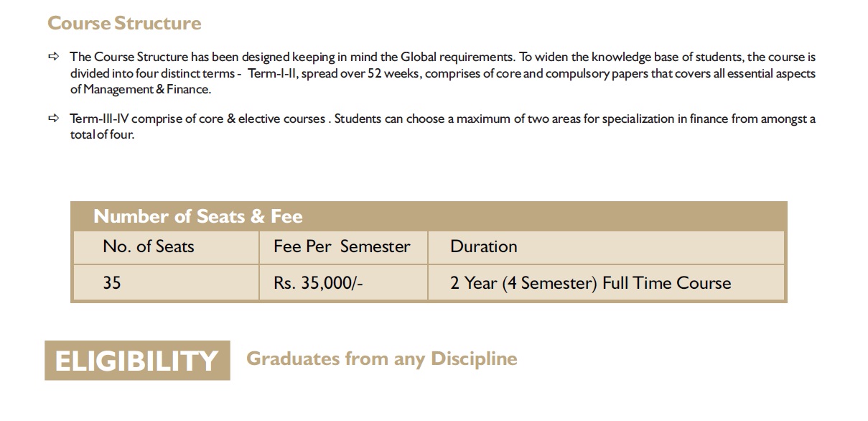The width and height of the screenshot is (868, 421).
Task: Click the Duration column header
Action: coord(483,247)
